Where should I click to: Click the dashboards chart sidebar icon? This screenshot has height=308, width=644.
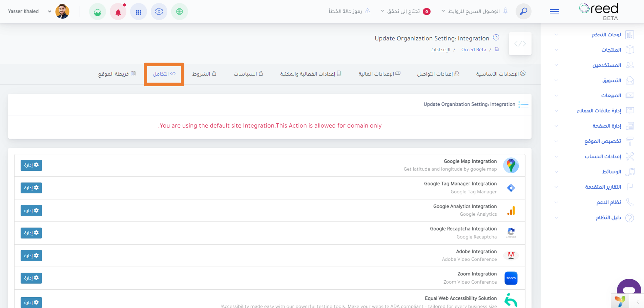click(630, 35)
